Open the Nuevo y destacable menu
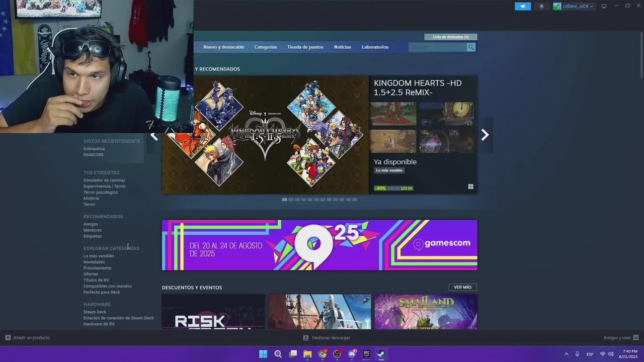644x362 pixels. coord(224,47)
